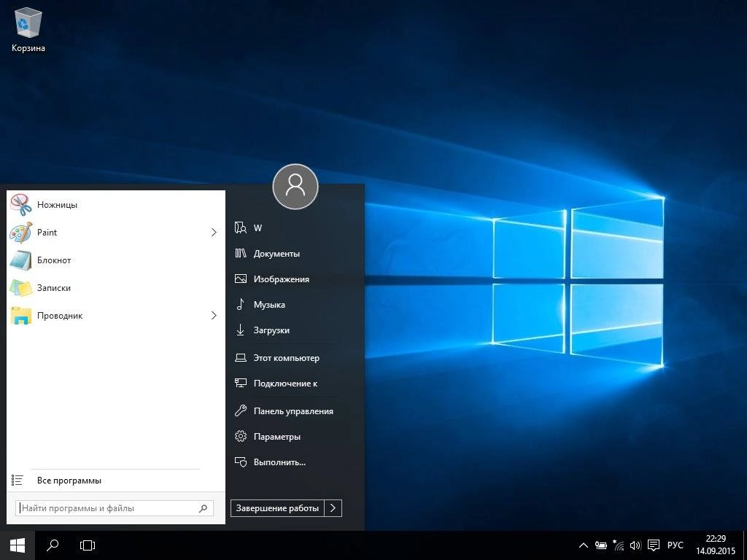Click the Загрузки download arrow icon

coord(241,330)
